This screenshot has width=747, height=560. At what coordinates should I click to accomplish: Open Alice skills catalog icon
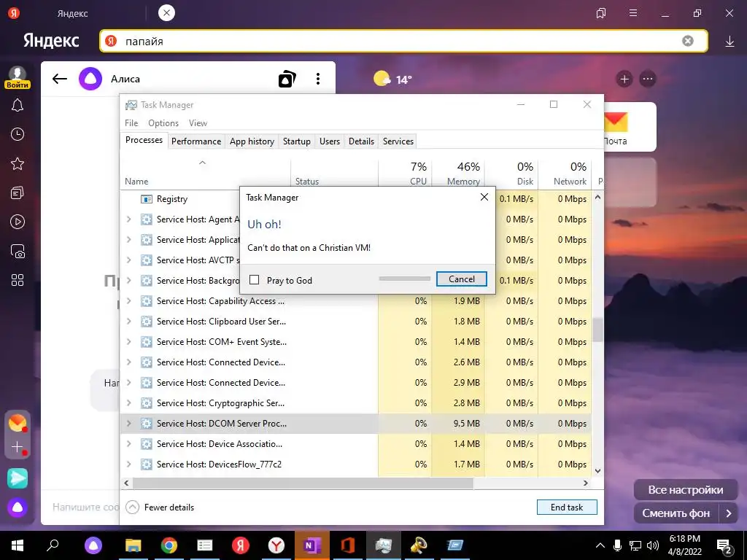point(287,79)
